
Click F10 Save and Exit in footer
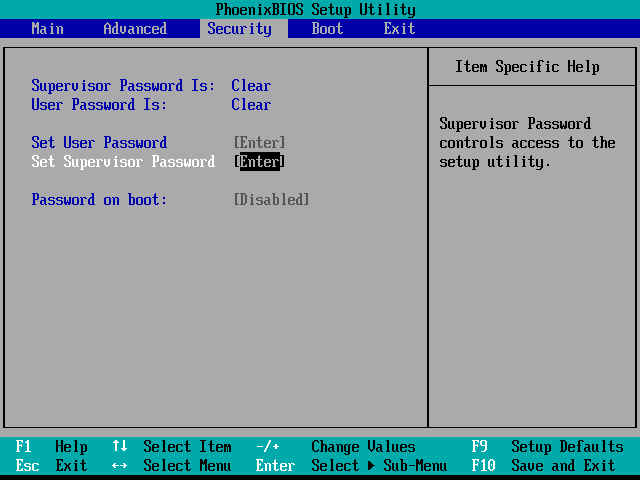coord(543,465)
